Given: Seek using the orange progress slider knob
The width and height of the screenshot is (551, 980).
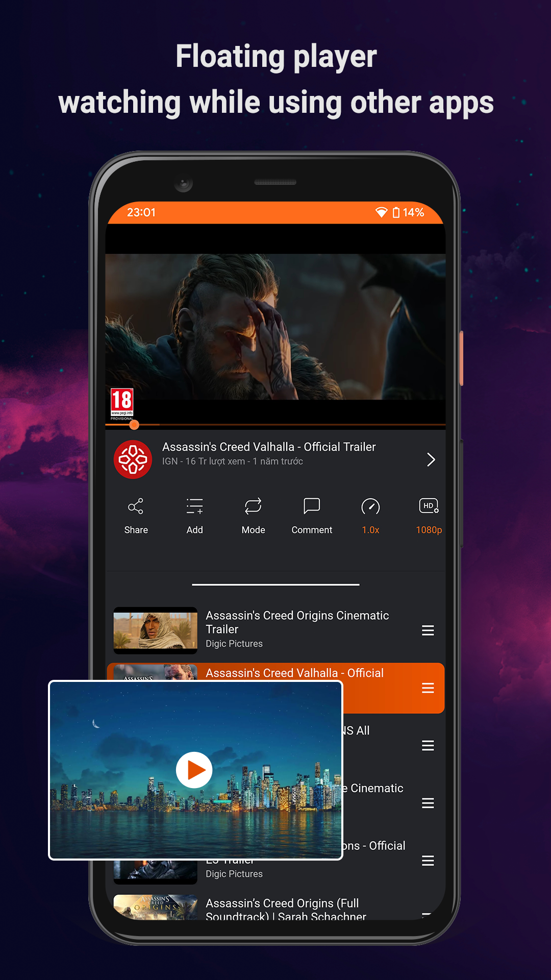Looking at the screenshot, I should coord(134,425).
